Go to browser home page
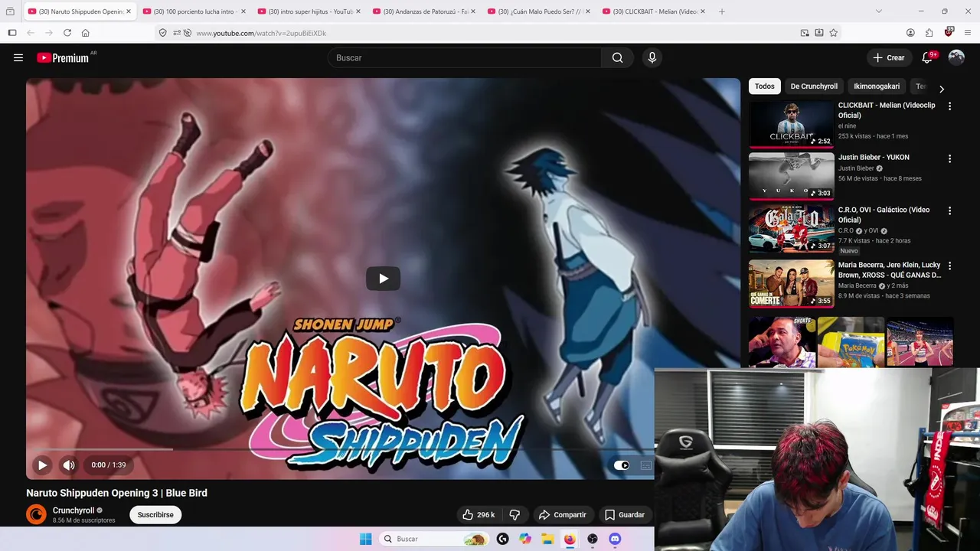This screenshot has width=980, height=551. pyautogui.click(x=86, y=33)
